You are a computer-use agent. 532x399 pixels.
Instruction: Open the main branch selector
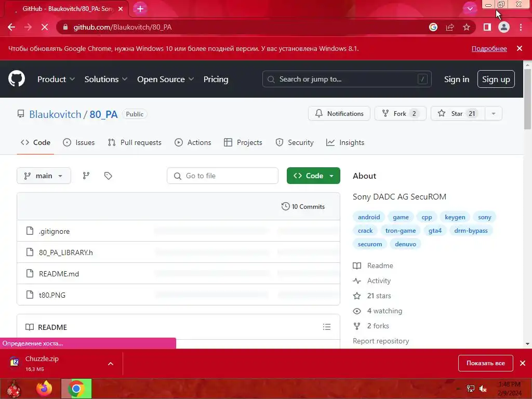coord(44,176)
